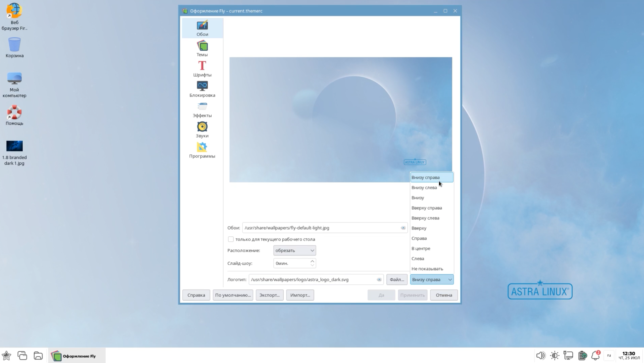Expand the Расположение 'обрезать' dropdown
Image resolution: width=644 pixels, height=363 pixels.
point(294,250)
